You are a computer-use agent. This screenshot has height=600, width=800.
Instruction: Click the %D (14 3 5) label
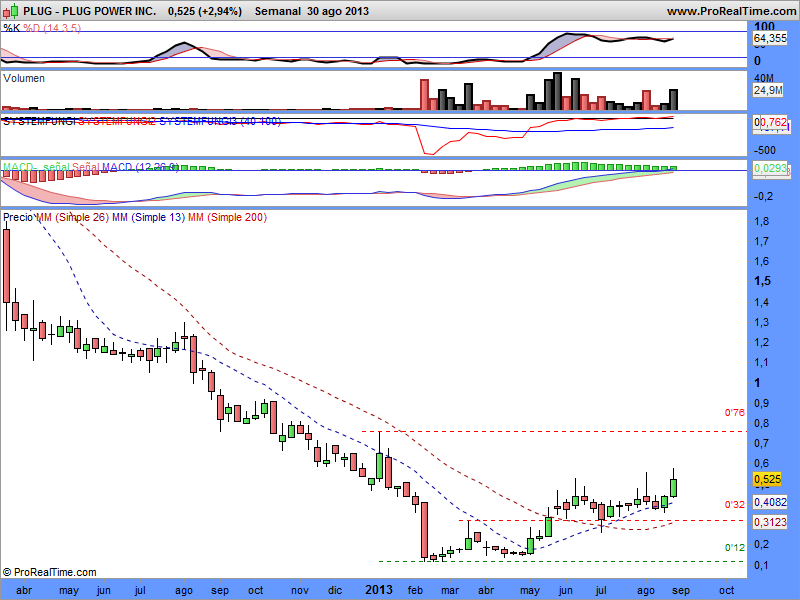point(52,28)
